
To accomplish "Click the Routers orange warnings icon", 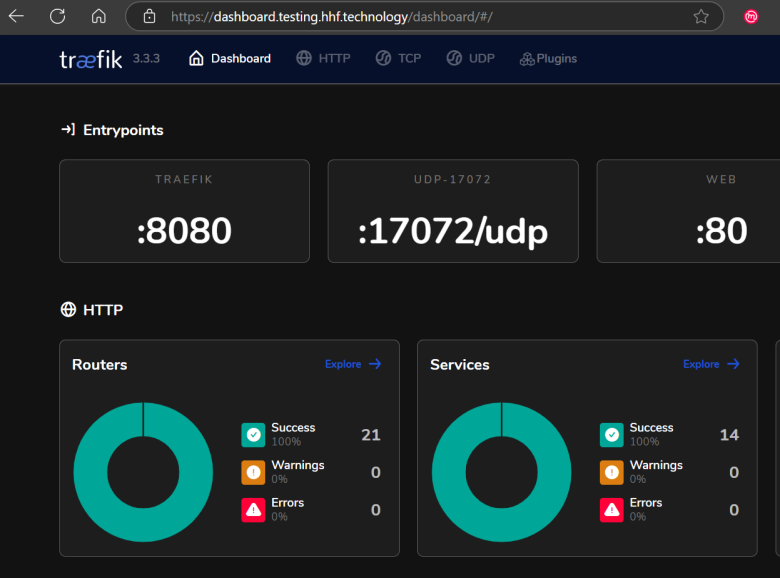I will (253, 472).
